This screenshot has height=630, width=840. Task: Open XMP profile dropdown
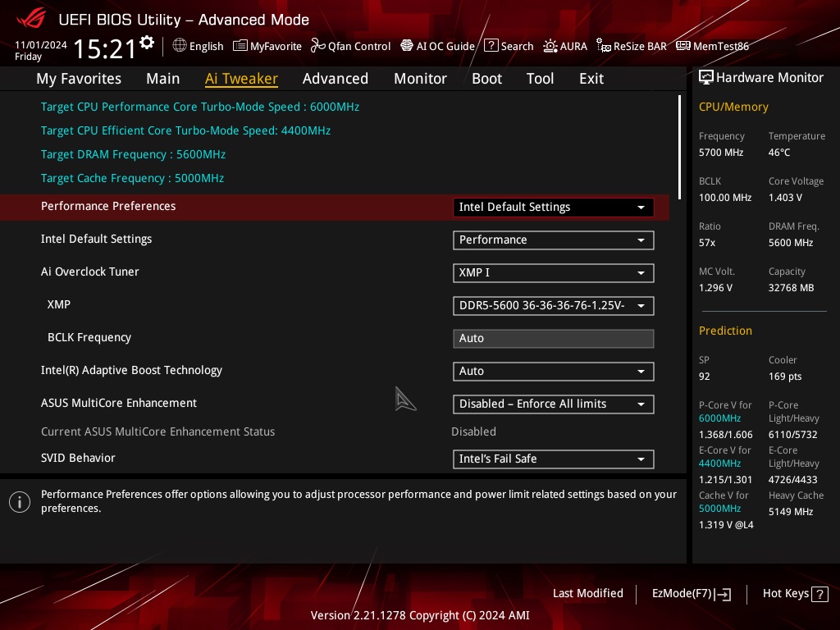[x=554, y=305]
